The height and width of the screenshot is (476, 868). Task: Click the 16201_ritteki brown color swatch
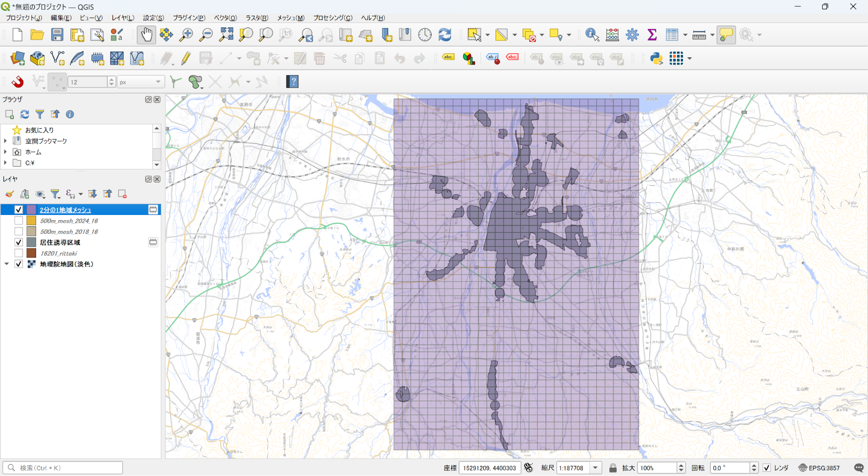tap(31, 253)
